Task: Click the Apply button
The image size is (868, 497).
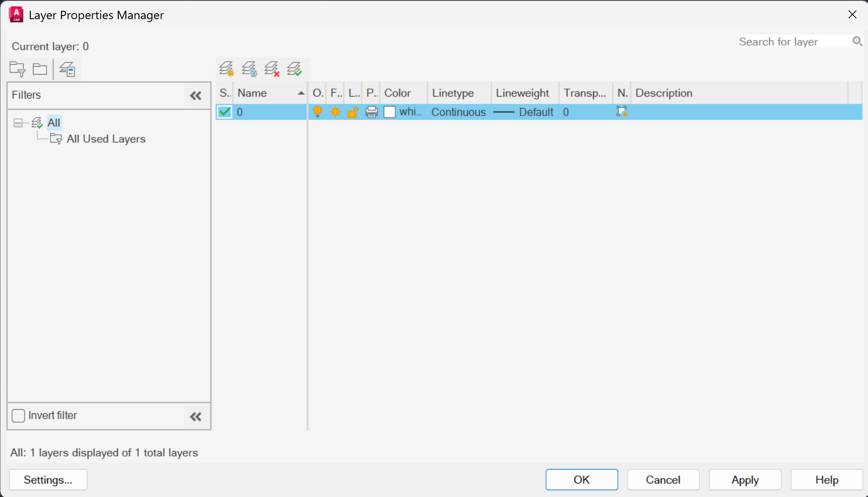Action: (x=745, y=479)
